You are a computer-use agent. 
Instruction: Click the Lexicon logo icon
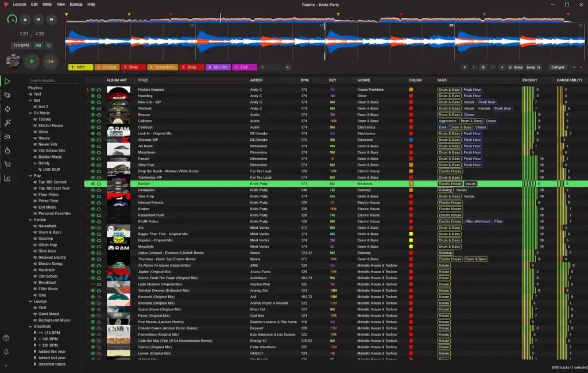(6, 5)
